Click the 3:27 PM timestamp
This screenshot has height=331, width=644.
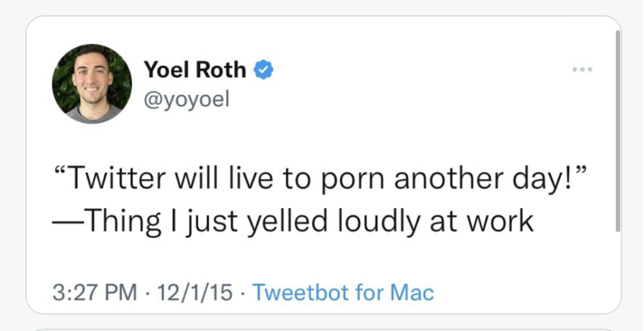coord(95,293)
